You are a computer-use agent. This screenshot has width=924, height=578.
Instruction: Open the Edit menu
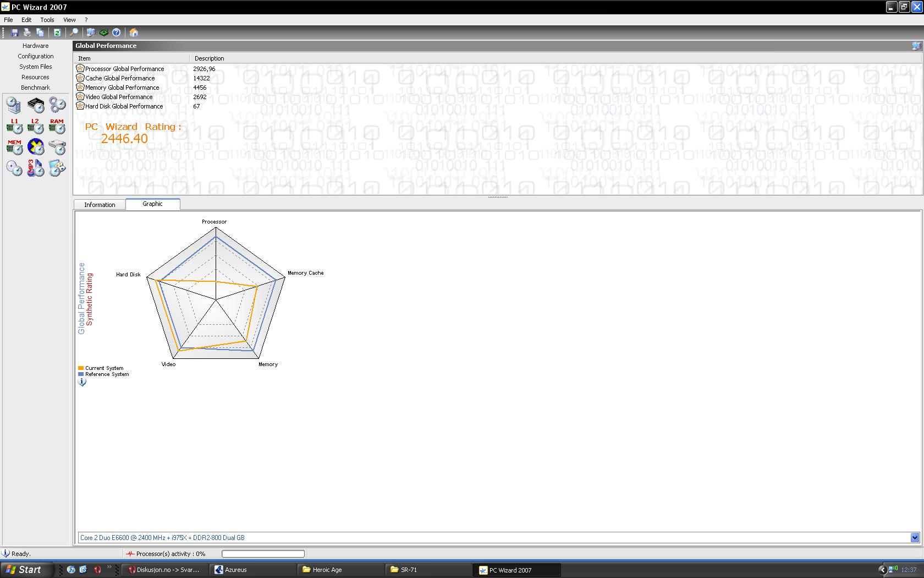click(26, 20)
